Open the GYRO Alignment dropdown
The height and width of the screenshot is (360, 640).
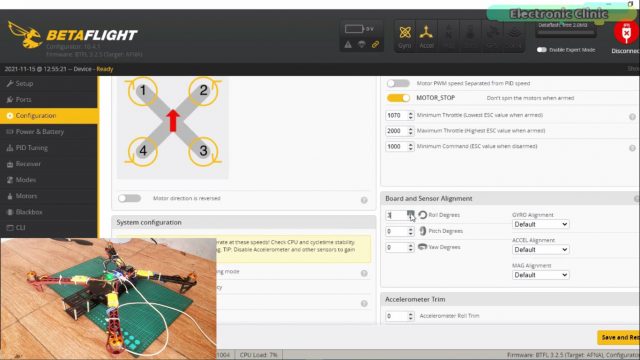540,224
